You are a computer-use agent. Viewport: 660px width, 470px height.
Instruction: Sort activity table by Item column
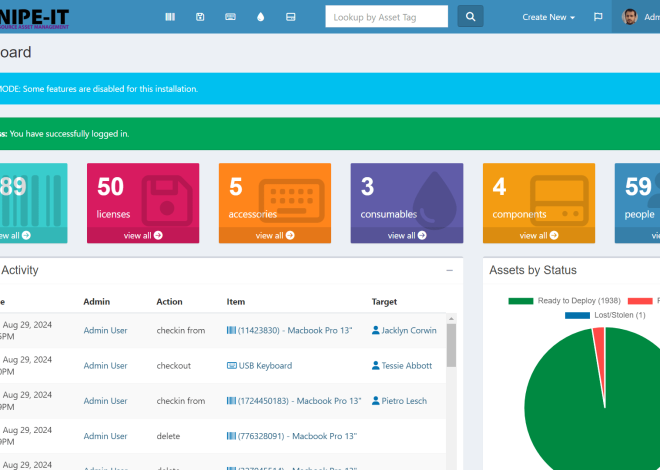click(x=236, y=302)
